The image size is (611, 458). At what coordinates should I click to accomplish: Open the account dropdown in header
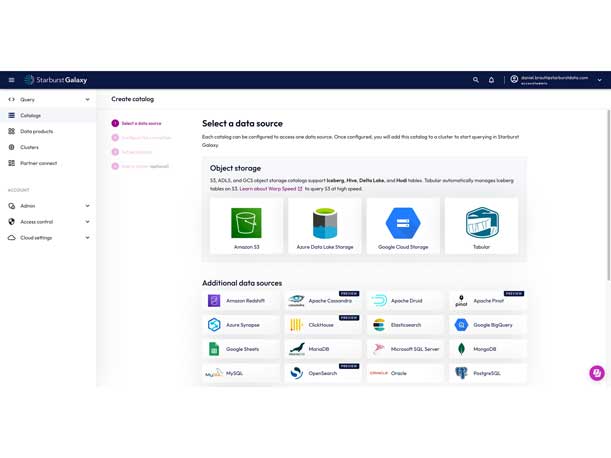coord(556,80)
